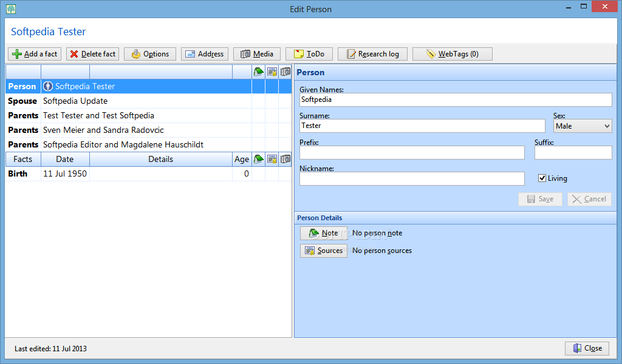Viewport: 622px width, 364px height.
Task: Click the Facts column header
Action: pos(23,159)
